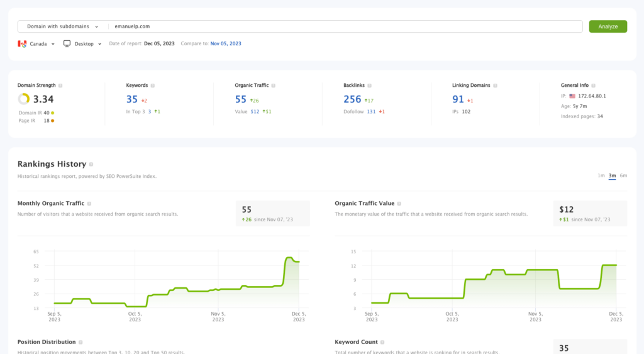644x354 pixels.
Task: Click the info icon beside General Info
Action: [594, 86]
